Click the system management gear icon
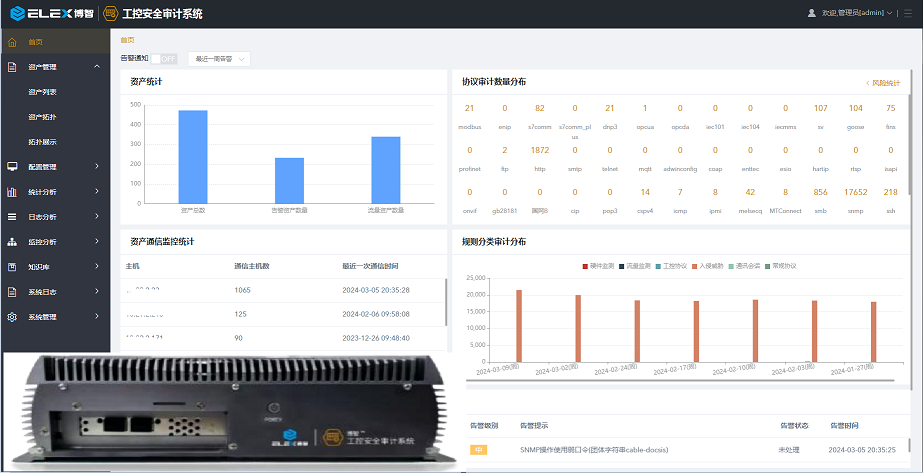 (x=12, y=317)
